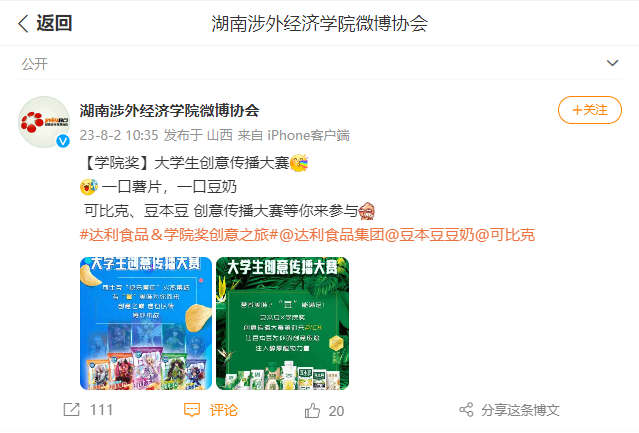Image resolution: width=639 pixels, height=433 pixels.
Task: Click 分享这条博文 text
Action: (x=520, y=410)
